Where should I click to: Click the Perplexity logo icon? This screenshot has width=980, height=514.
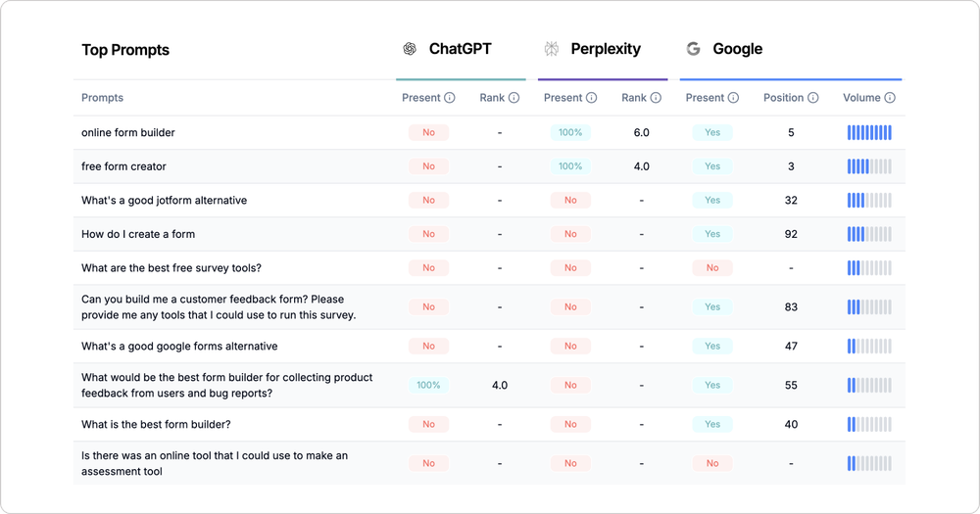point(552,49)
